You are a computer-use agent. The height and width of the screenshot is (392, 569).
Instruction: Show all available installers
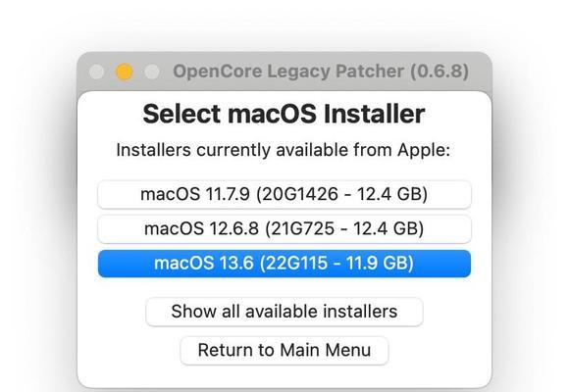coord(284,312)
